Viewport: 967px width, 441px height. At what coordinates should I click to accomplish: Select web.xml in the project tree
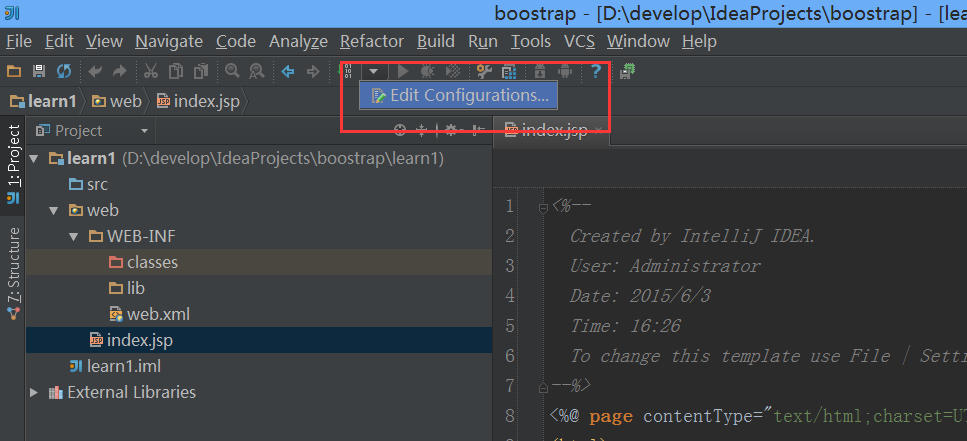[x=149, y=314]
